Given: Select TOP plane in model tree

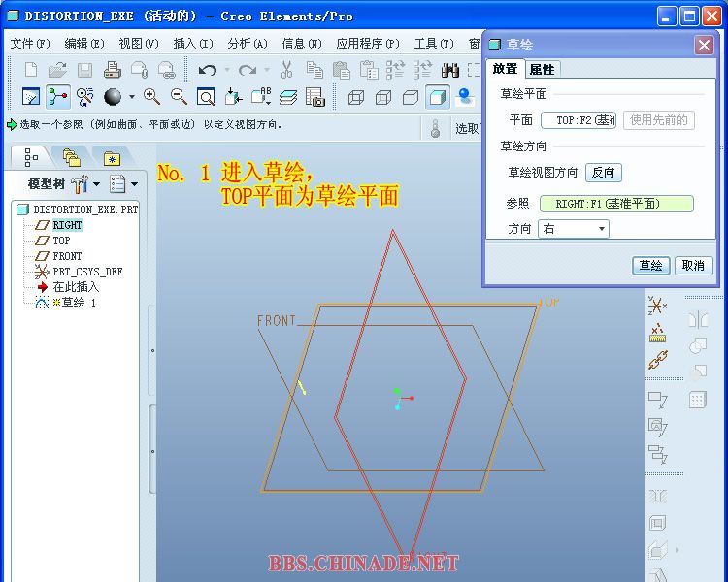Looking at the screenshot, I should tap(61, 241).
